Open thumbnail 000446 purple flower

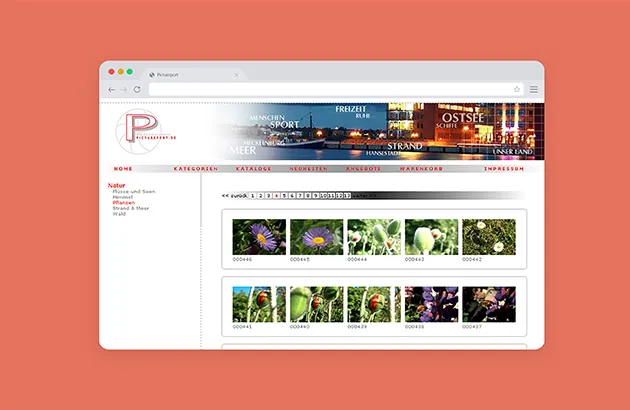(259, 237)
